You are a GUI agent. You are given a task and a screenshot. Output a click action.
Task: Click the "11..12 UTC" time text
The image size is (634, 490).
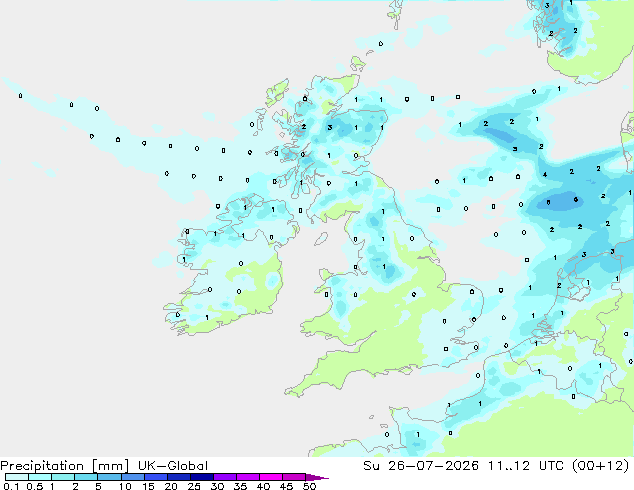(x=528, y=466)
